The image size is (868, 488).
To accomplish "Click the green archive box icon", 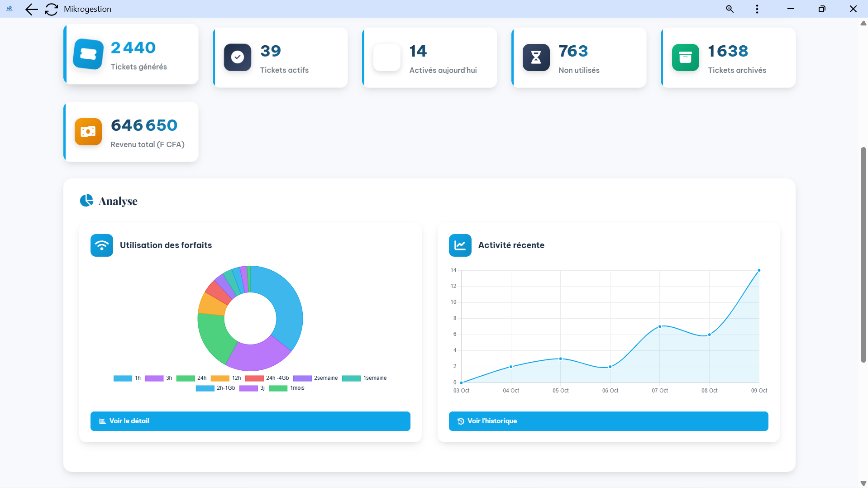I will point(685,57).
